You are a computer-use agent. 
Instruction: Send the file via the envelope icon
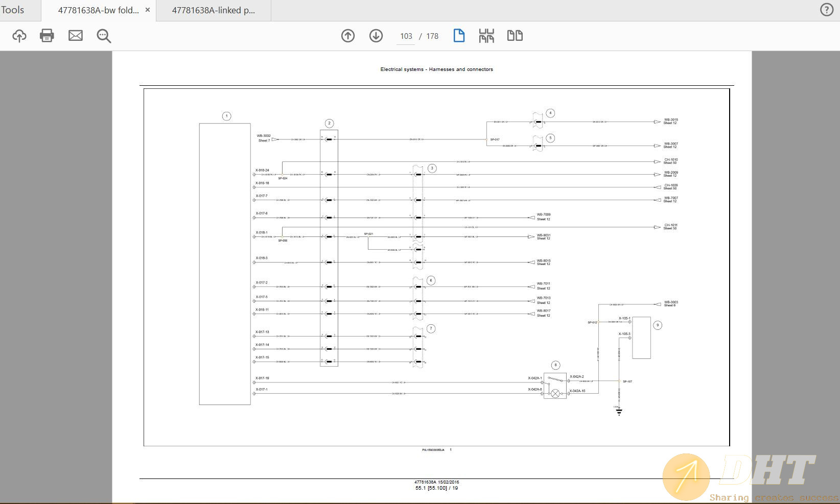pyautogui.click(x=76, y=36)
